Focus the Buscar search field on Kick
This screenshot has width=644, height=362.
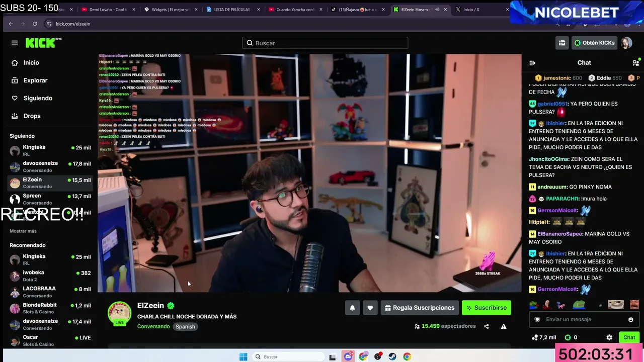[x=325, y=43]
